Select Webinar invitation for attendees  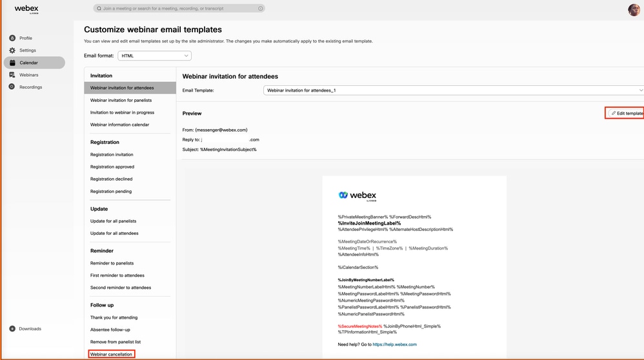(x=130, y=88)
